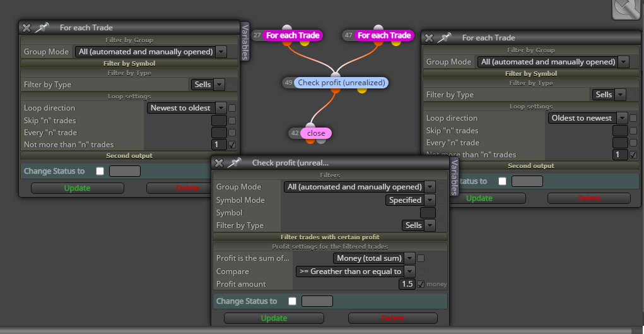Open the Variables tab on the left For each Trade panel

(x=245, y=42)
